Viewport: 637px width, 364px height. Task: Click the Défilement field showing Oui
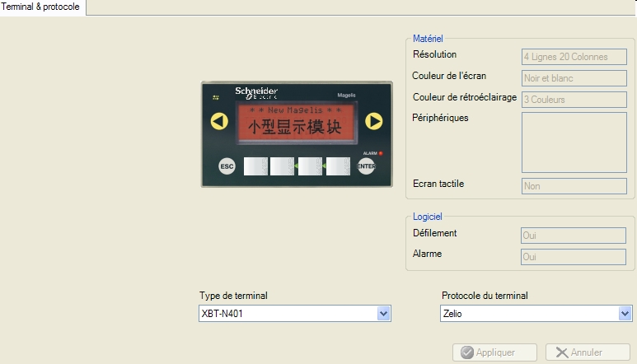[574, 236]
